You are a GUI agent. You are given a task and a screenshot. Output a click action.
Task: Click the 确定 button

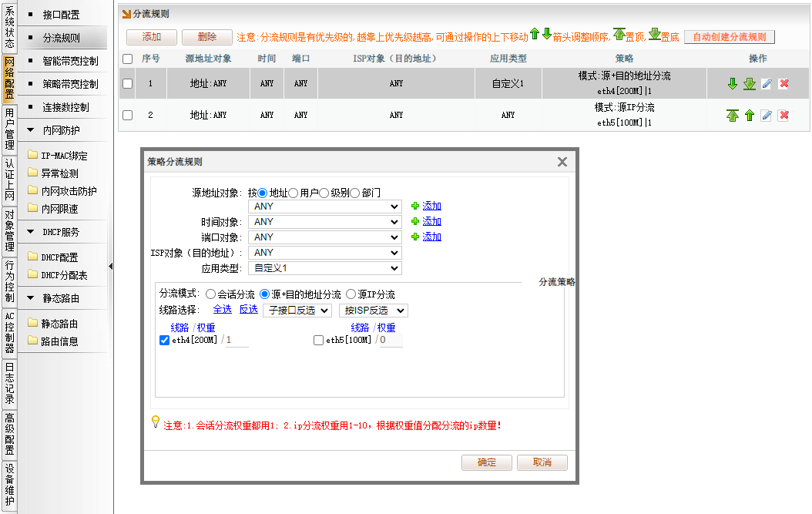tap(486, 462)
